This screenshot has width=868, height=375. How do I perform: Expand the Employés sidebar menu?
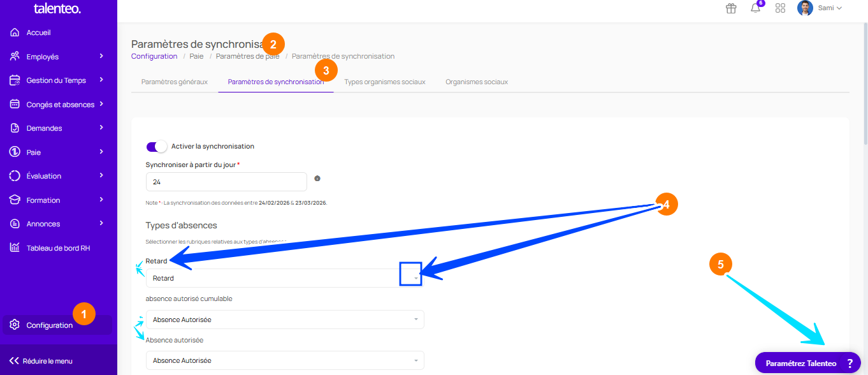tap(101, 57)
